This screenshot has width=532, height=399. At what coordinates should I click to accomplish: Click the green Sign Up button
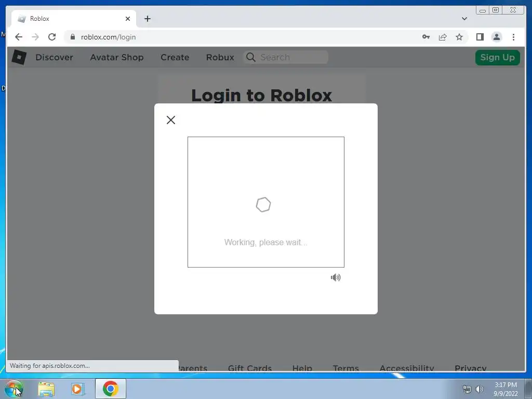497,57
